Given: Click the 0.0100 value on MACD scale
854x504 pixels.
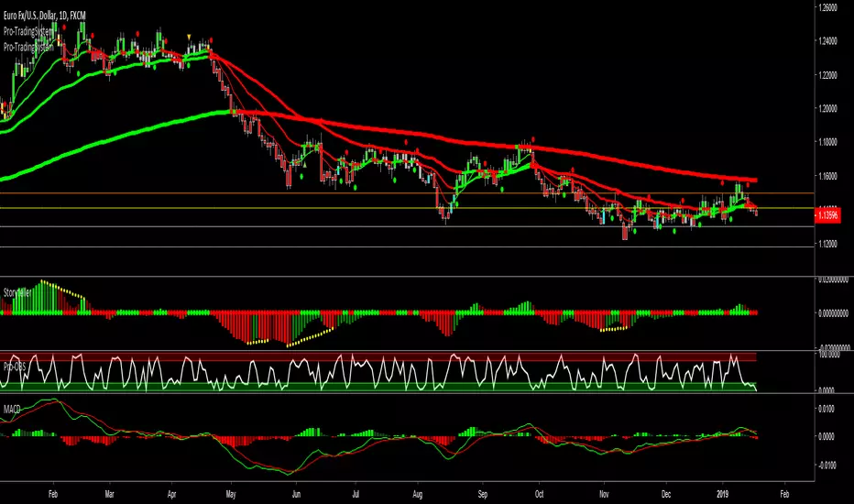Looking at the screenshot, I should [827, 409].
